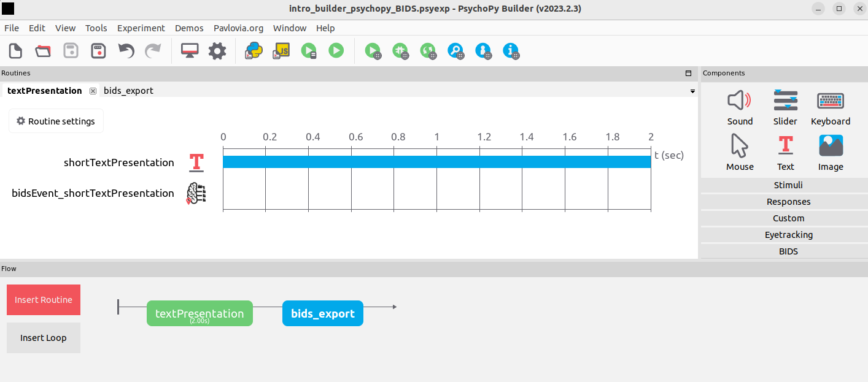
Task: Expand the Responses components section
Action: 788,202
